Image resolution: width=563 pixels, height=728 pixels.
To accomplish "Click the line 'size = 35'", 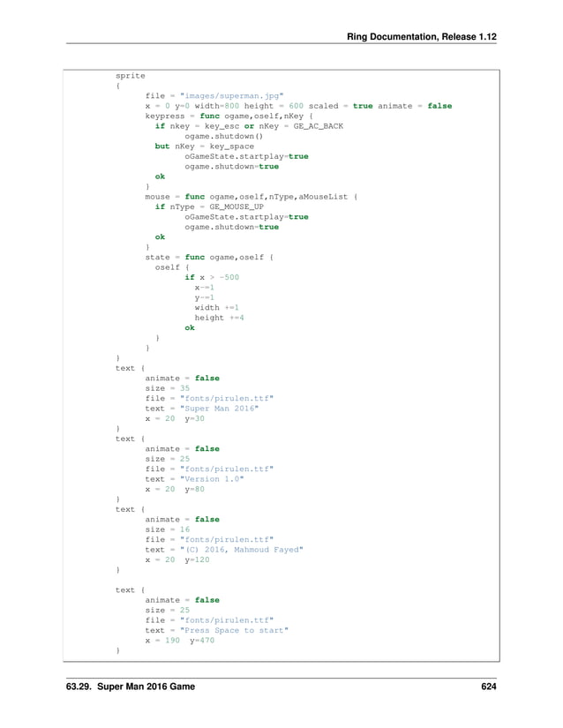I will [167, 388].
